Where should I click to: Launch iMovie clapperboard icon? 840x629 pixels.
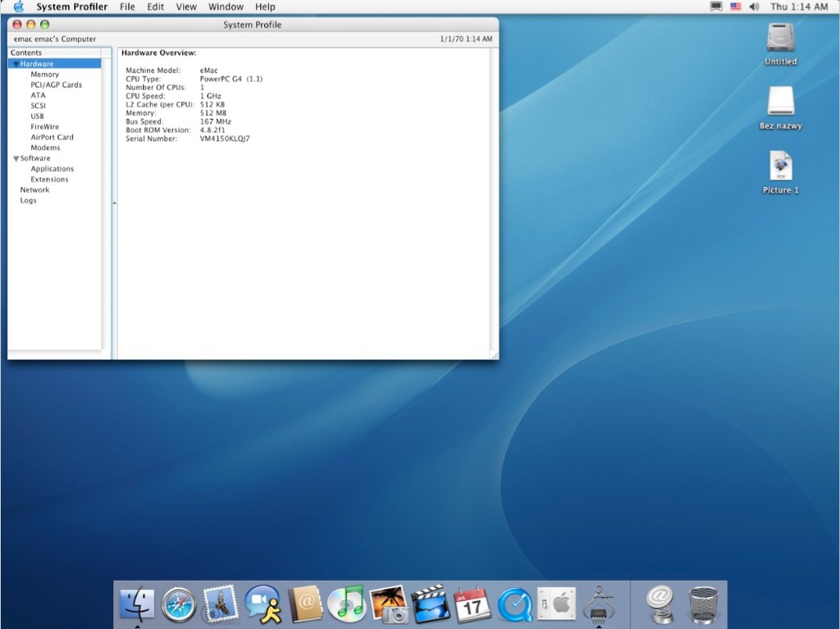pyautogui.click(x=431, y=604)
